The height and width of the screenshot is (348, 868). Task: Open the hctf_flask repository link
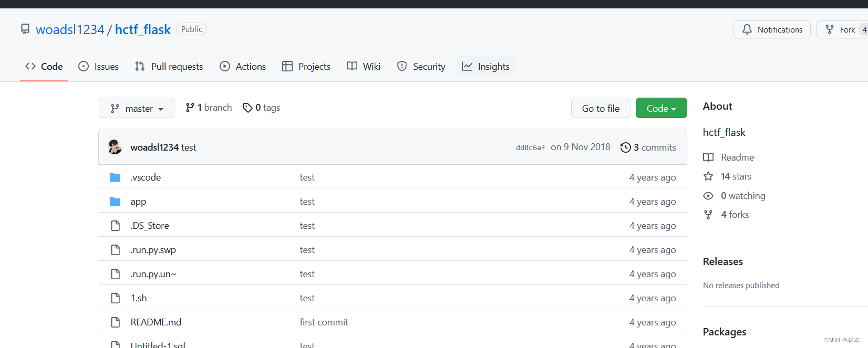click(x=143, y=29)
